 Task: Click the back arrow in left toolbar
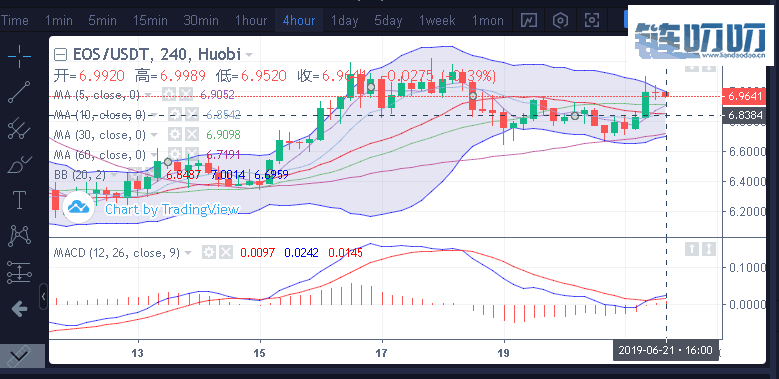click(x=20, y=309)
